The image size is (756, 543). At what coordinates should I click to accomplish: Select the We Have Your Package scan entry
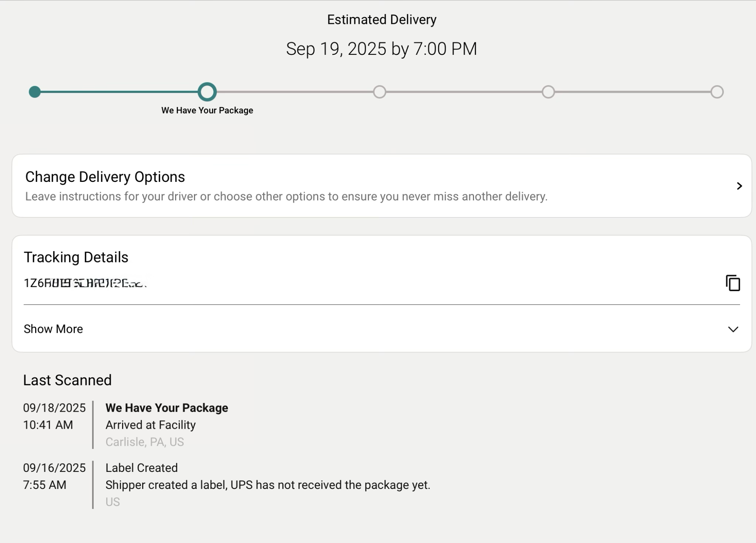[x=167, y=408]
